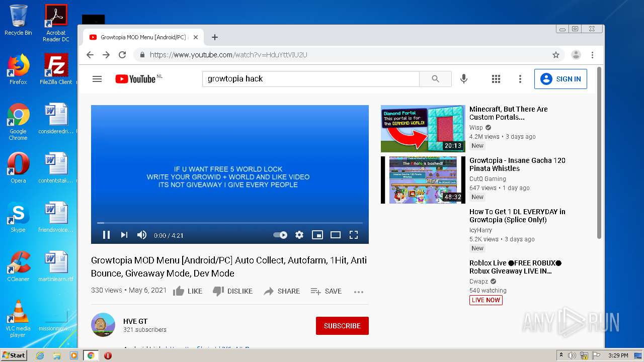Image resolution: width=644 pixels, height=362 pixels.
Task: Skip to next video in player
Action: [x=124, y=235]
